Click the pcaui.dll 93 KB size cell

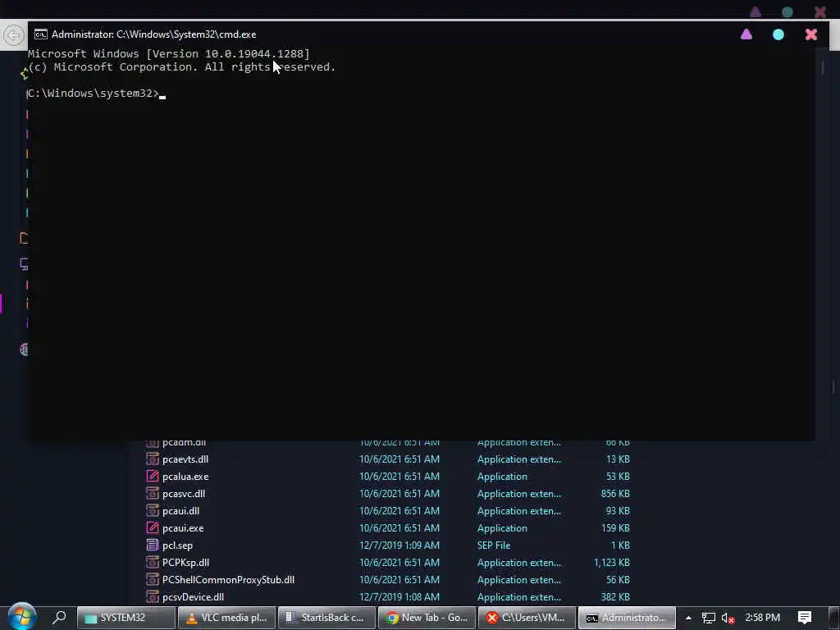(618, 510)
